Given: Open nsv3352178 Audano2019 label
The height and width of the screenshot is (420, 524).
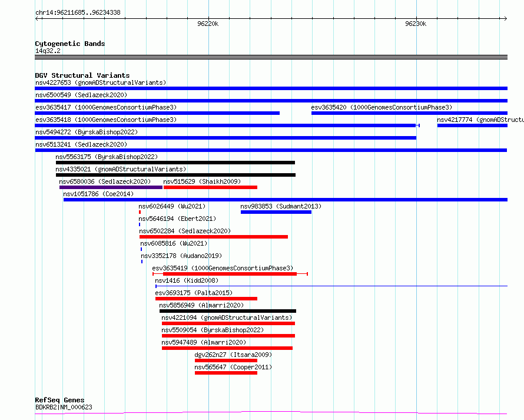Looking at the screenshot, I should point(181,256).
